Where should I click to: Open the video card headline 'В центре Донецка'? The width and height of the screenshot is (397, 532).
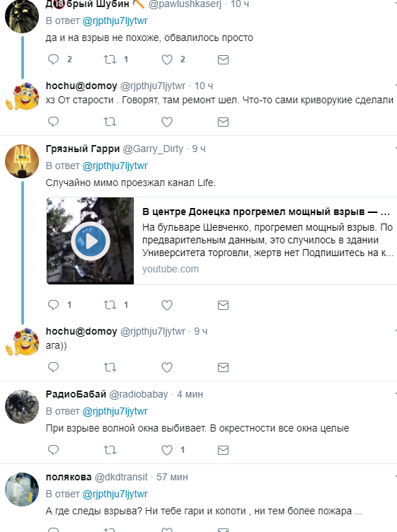pyautogui.click(x=265, y=212)
